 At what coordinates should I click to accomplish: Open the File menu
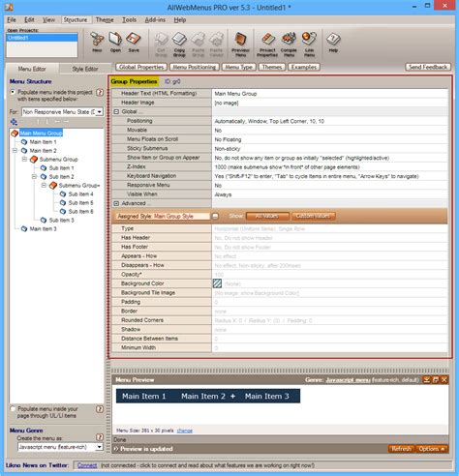coord(12,20)
